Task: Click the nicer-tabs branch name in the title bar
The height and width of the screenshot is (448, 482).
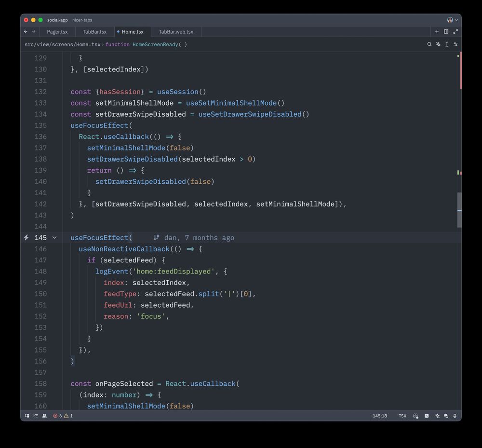Action: (x=82, y=20)
